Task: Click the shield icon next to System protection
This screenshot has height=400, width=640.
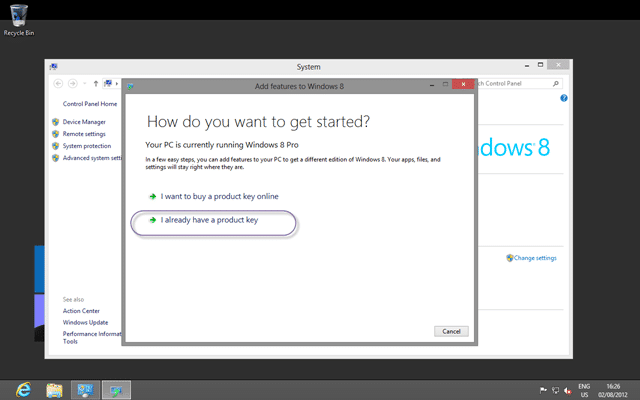Action: click(56, 146)
